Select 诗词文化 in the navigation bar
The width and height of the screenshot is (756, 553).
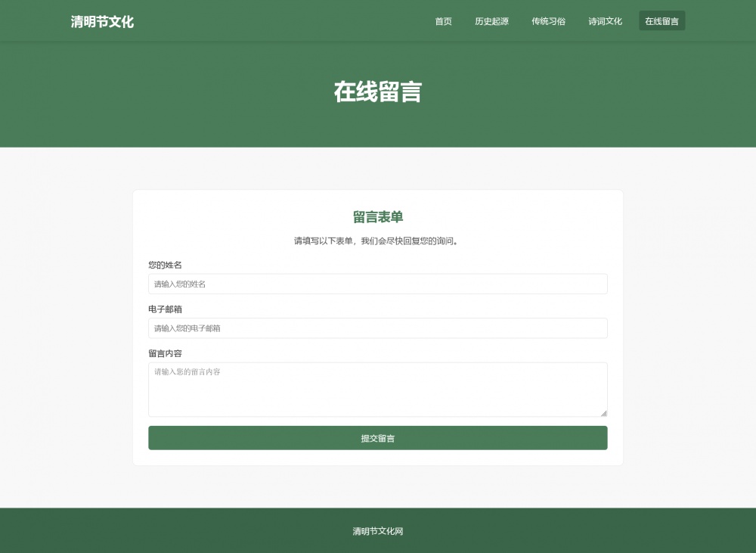[605, 21]
